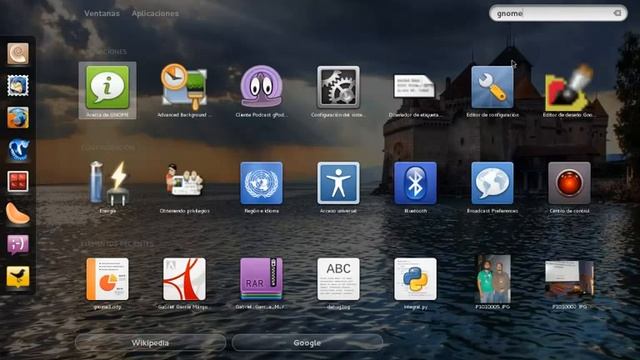
Task: Switch to the Ventanas tab
Action: tap(102, 13)
